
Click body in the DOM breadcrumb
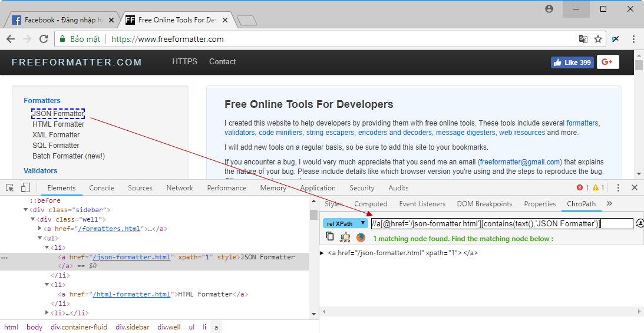[x=35, y=327]
